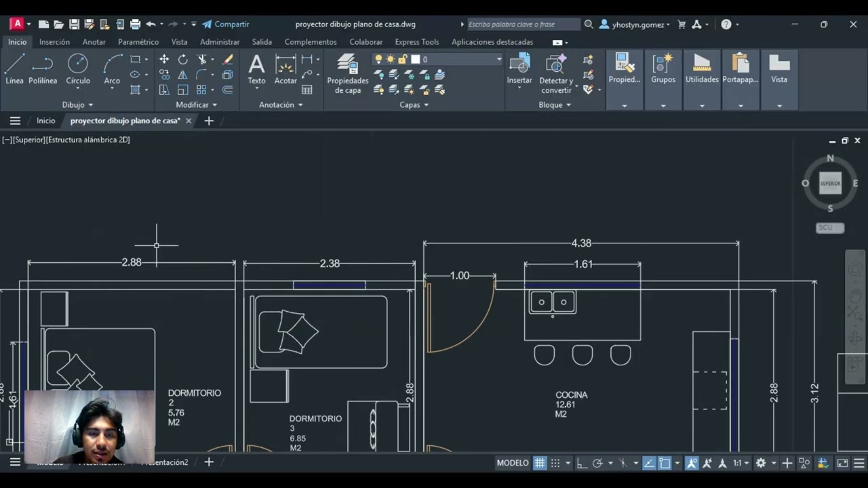Screen dimensions: 868x488
Task: Click the Save icon in quick access toolbar
Action: click(x=74, y=24)
